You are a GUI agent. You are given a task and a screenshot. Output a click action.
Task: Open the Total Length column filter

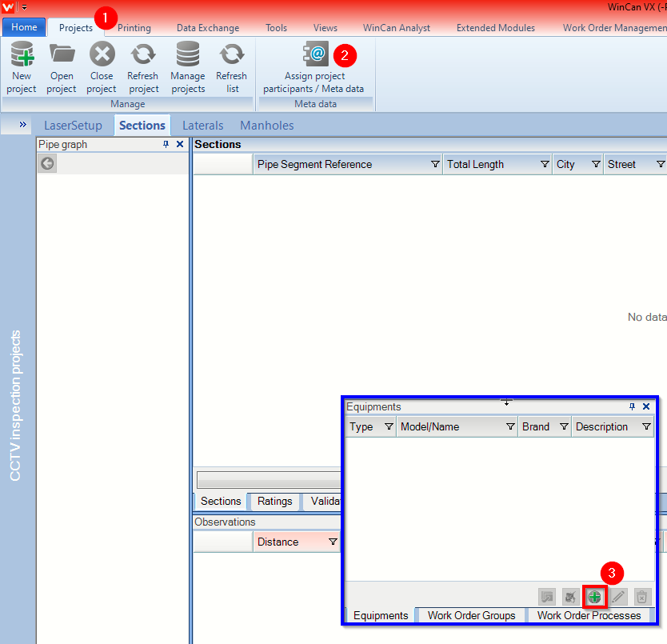[x=545, y=164]
